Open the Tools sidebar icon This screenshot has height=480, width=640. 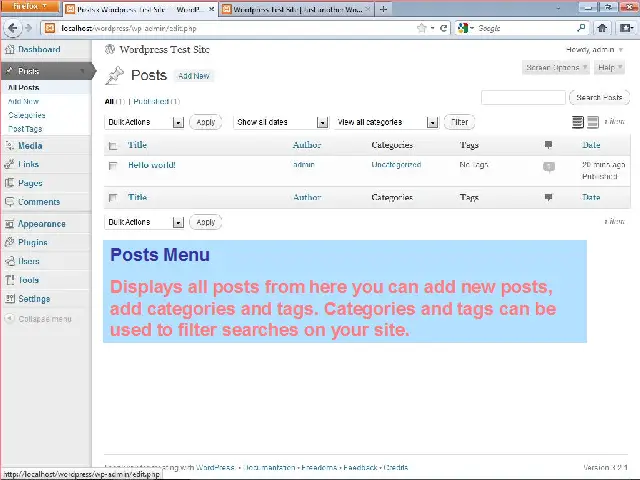(x=9, y=280)
